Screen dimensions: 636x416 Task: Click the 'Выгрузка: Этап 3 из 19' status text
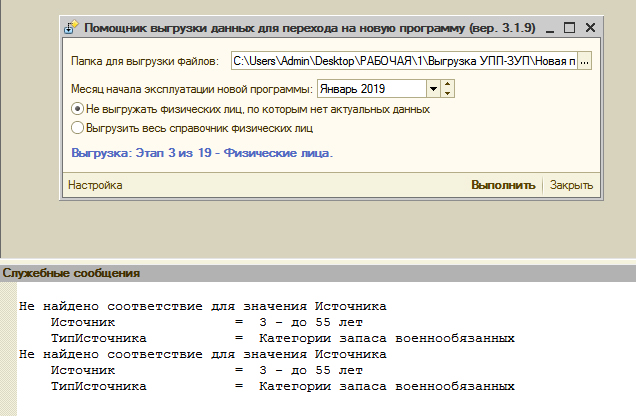(202, 153)
